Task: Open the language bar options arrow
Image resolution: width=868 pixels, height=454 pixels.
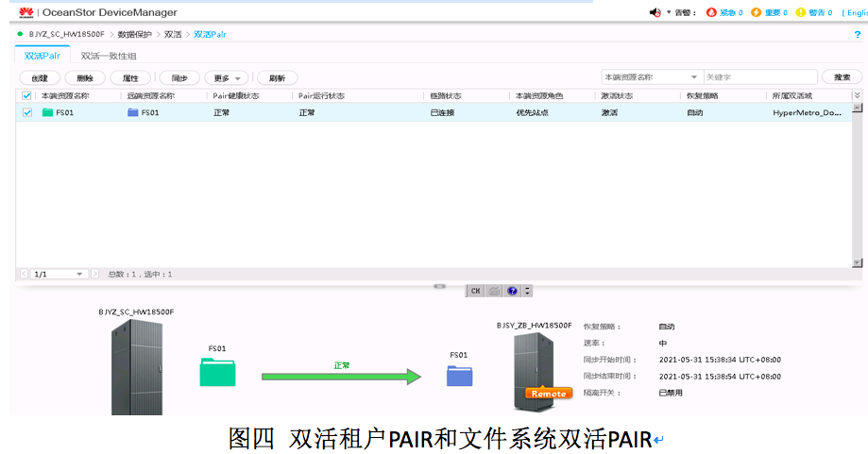Action: pyautogui.click(x=528, y=291)
